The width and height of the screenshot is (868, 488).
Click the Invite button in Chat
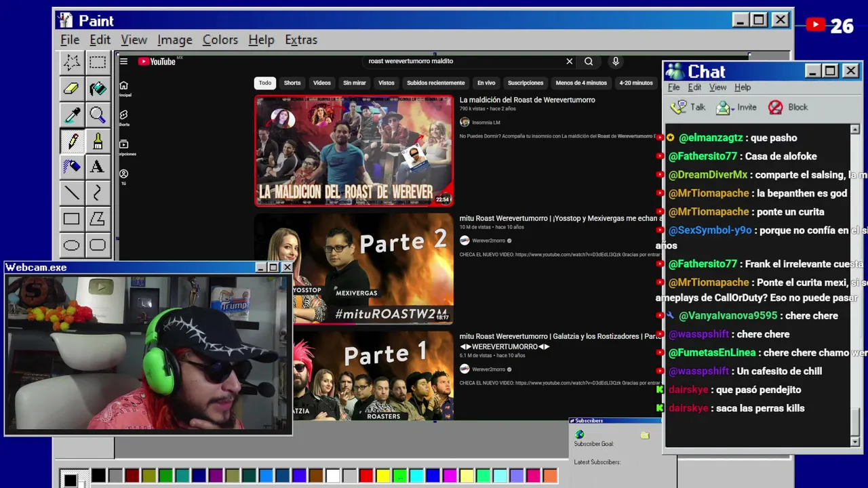point(736,107)
